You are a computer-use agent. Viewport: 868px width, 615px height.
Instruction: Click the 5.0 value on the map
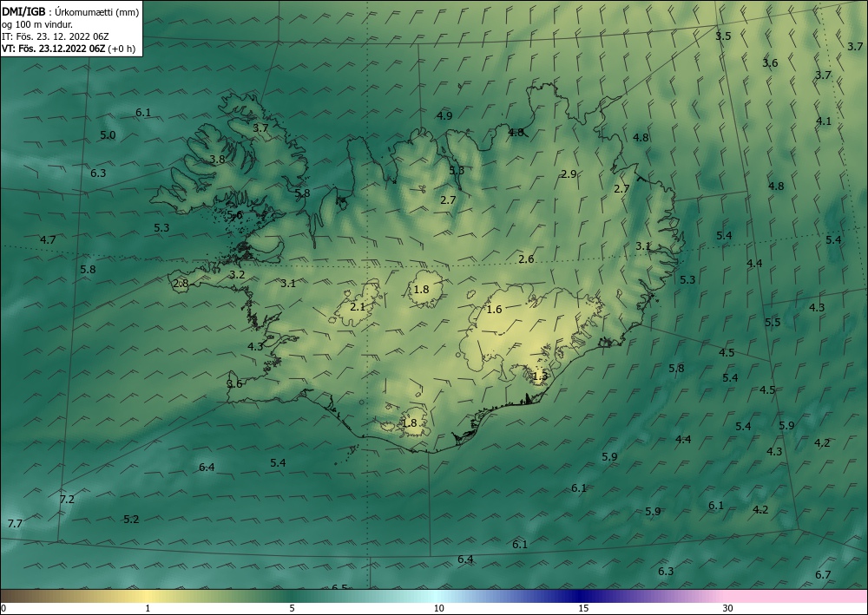click(108, 135)
